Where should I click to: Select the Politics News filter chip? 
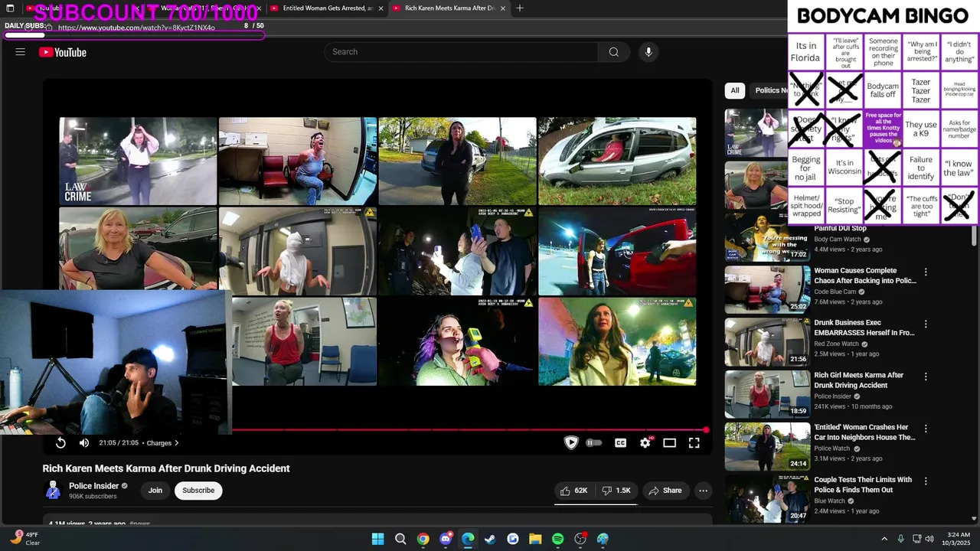point(770,90)
